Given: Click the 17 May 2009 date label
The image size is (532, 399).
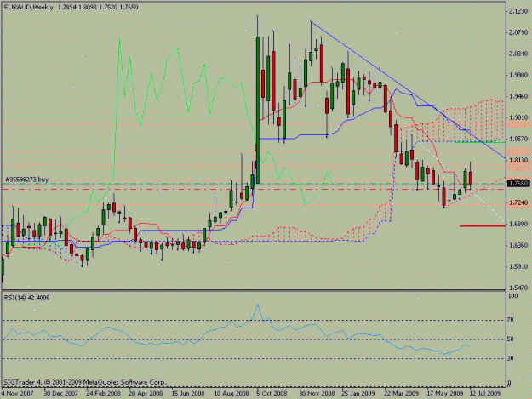Looking at the screenshot, I should 445,393.
